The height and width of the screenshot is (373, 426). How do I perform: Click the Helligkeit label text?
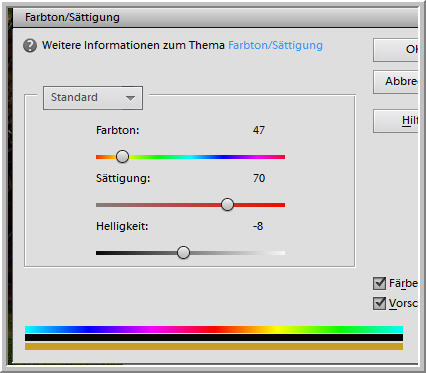click(x=122, y=227)
